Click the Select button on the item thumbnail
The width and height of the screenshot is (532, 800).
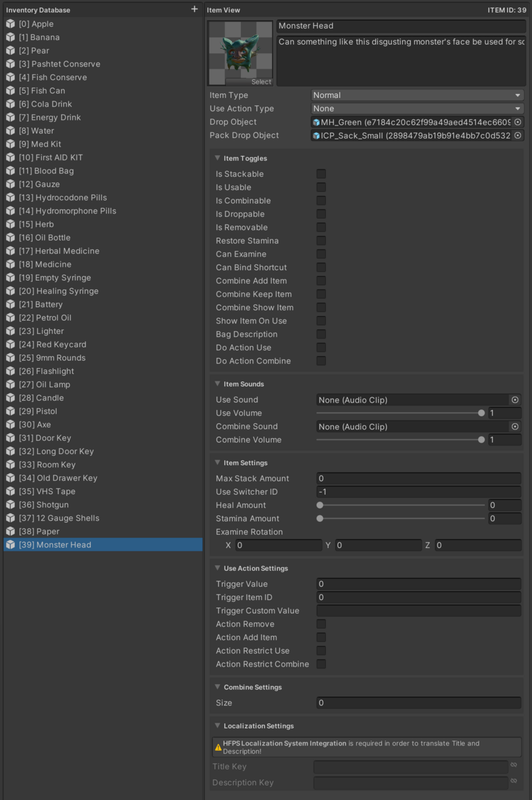261,82
